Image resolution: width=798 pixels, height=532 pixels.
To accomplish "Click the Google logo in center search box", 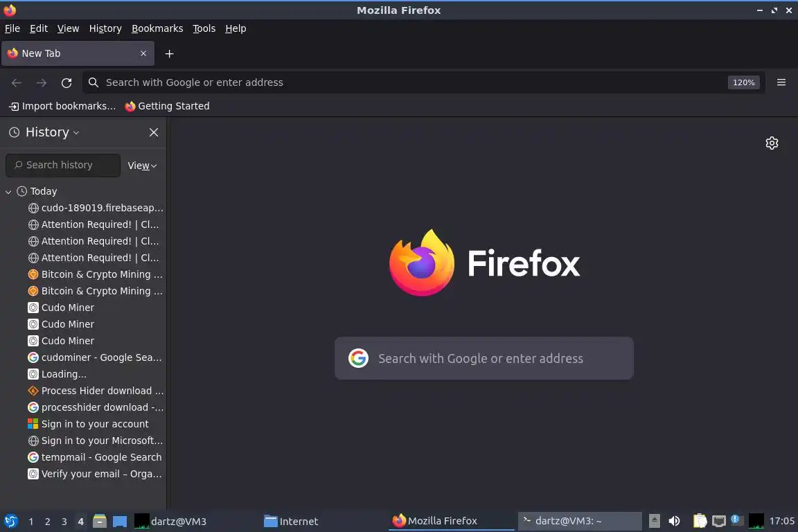I will coord(358,358).
